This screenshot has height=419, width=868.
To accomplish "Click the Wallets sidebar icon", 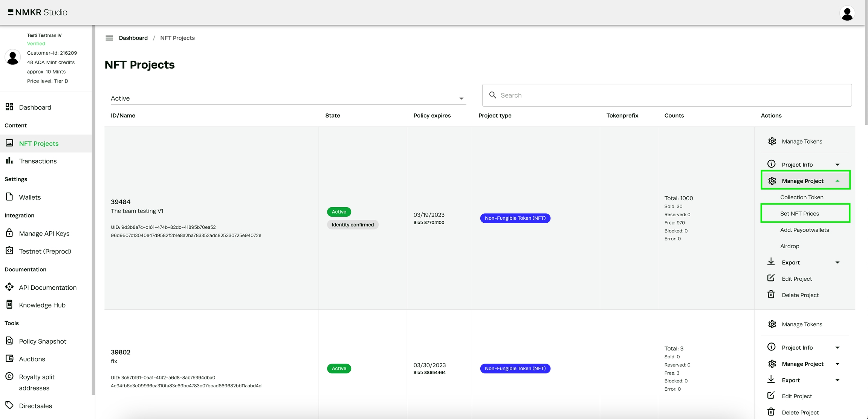I will coord(9,197).
